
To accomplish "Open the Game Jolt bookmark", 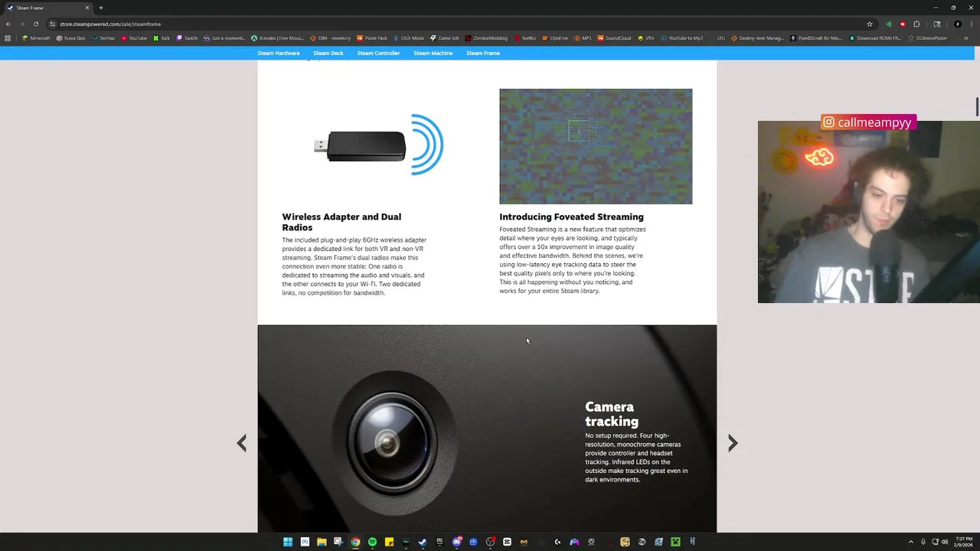I will coord(445,38).
